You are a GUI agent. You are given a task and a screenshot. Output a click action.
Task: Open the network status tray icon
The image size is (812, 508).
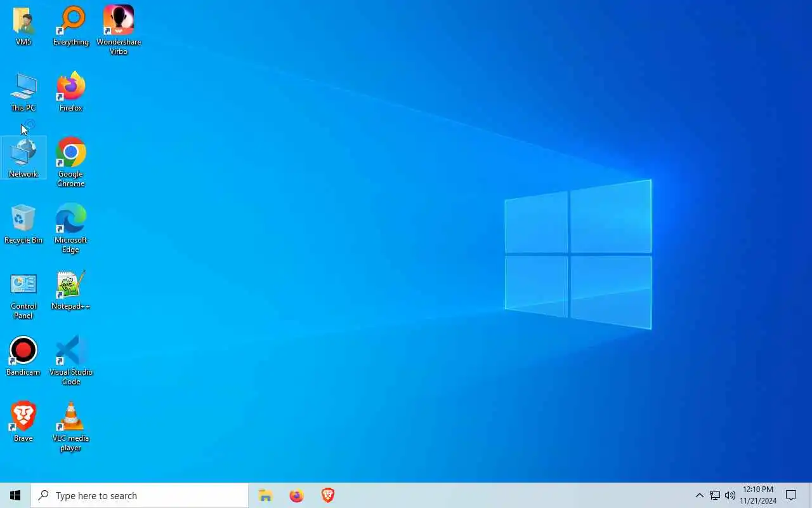click(715, 495)
